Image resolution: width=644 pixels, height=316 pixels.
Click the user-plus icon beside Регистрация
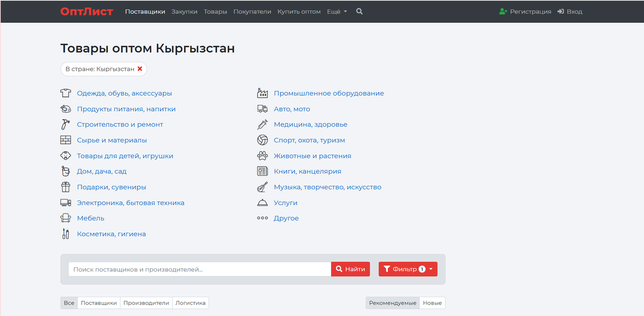click(503, 11)
